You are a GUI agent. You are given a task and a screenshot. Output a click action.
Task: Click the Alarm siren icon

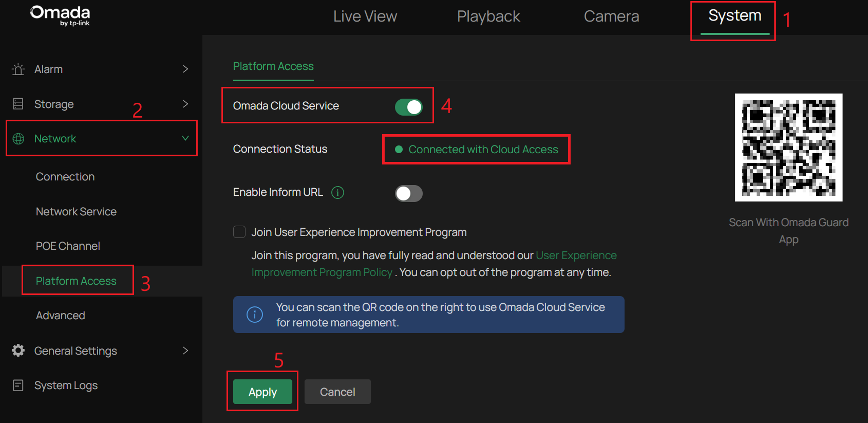click(18, 69)
